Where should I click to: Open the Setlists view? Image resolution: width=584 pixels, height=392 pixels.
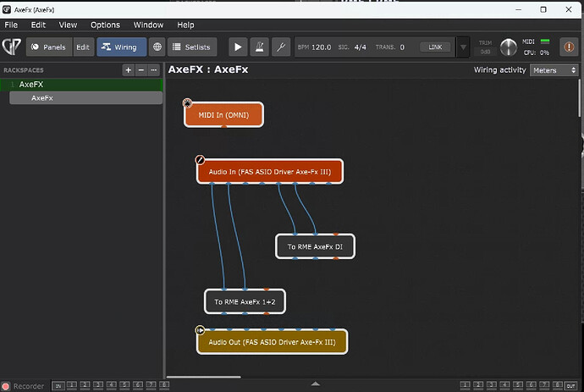coord(192,47)
